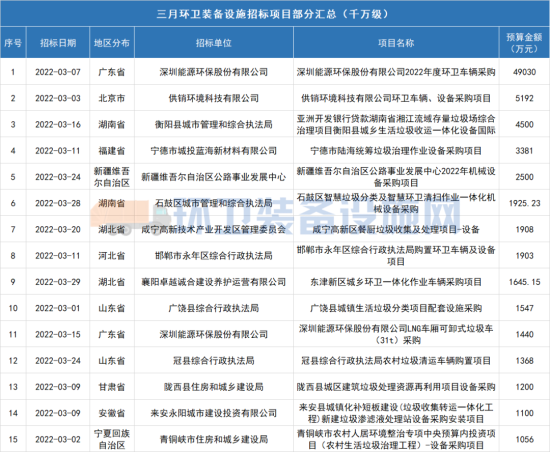Click the 预算金额（万元） column header
Image resolution: width=550 pixels, height=452 pixels.
524,43
